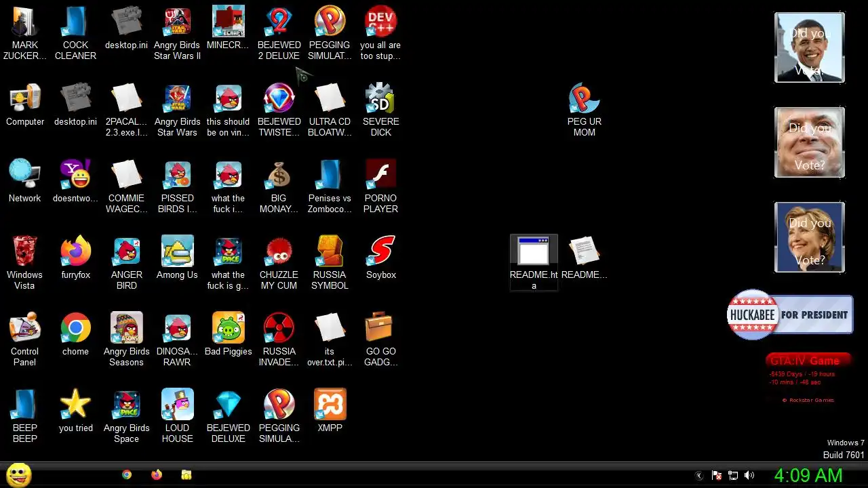The width and height of the screenshot is (868, 488).
Task: Click the Obama "Did you Vote?" gadget
Action: pyautogui.click(x=810, y=47)
